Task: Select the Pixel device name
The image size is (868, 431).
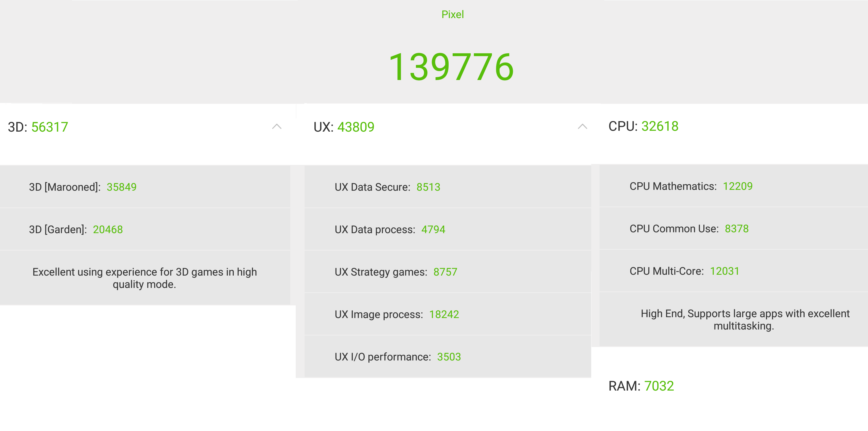Action: tap(453, 15)
